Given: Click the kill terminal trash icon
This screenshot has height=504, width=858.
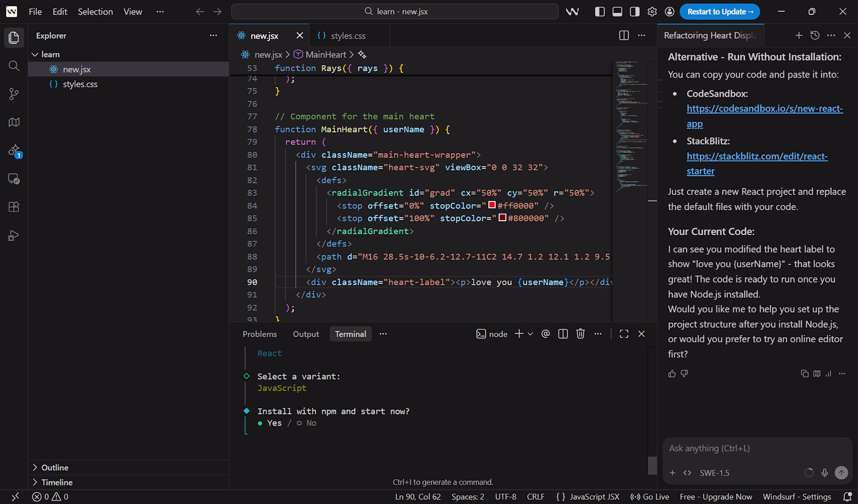Looking at the screenshot, I should 580,334.
